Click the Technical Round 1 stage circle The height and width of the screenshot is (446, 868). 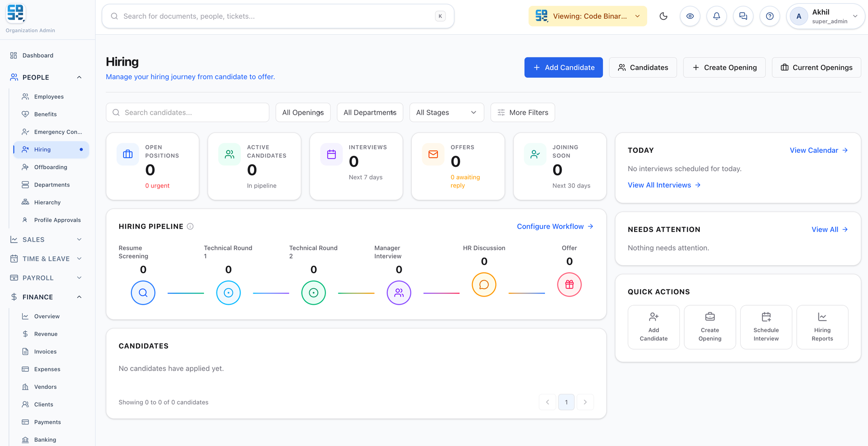point(229,293)
